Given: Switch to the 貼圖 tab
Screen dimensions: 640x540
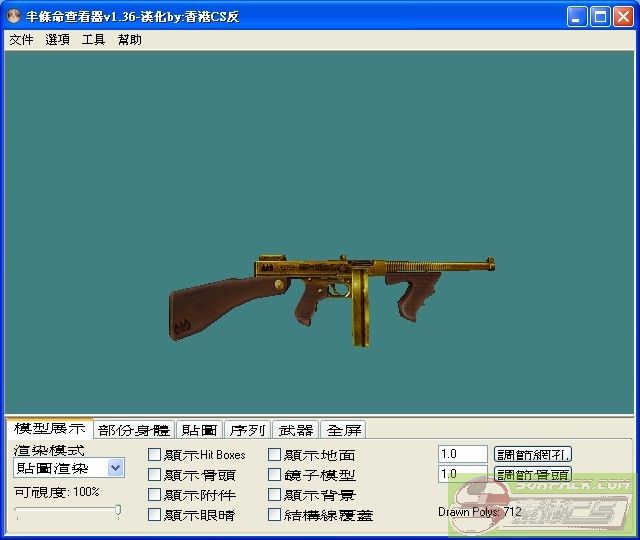Looking at the screenshot, I should click(199, 430).
